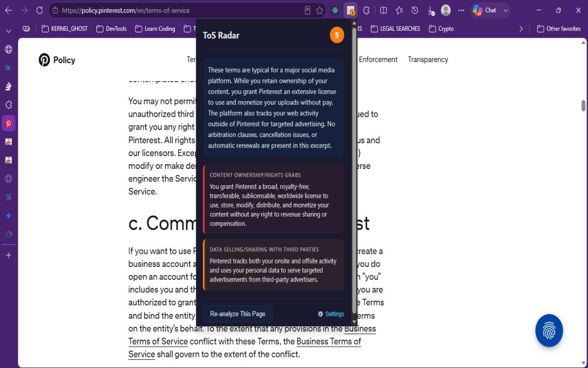Open a new tab with the plus button

click(8, 255)
